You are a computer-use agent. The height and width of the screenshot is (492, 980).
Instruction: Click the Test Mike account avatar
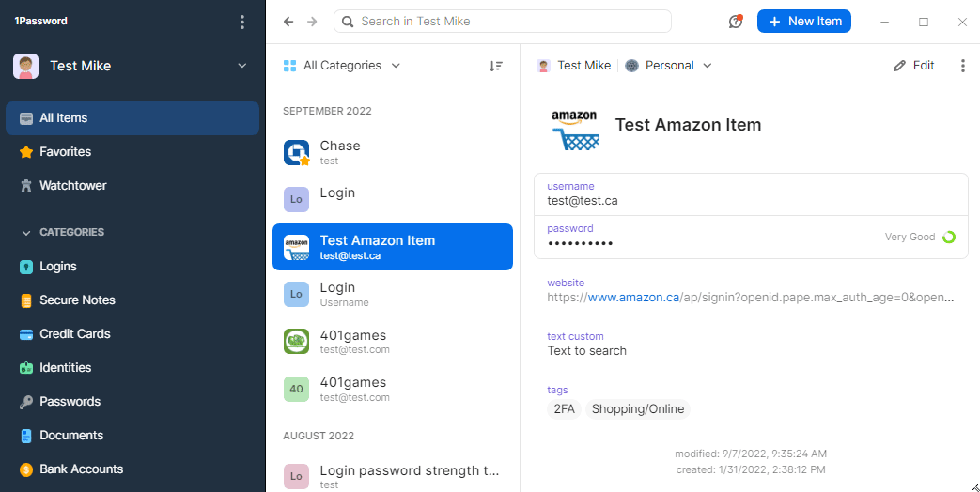25,66
